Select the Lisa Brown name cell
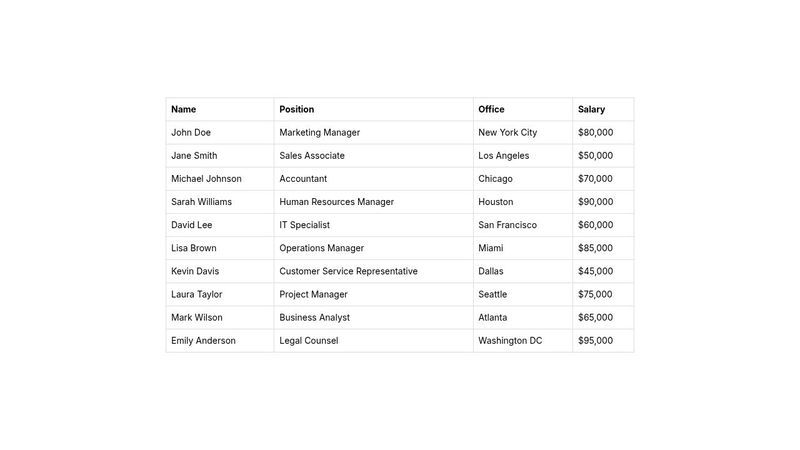This screenshot has width=800, height=450. pyautogui.click(x=194, y=248)
